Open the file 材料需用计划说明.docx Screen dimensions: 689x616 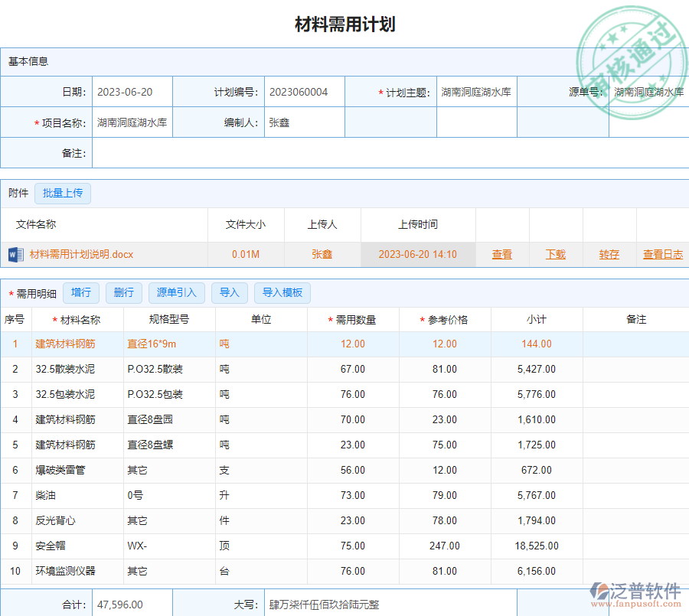pos(82,254)
